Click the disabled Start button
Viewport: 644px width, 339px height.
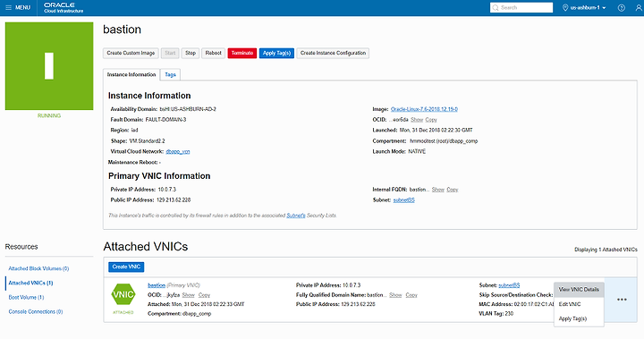170,53
